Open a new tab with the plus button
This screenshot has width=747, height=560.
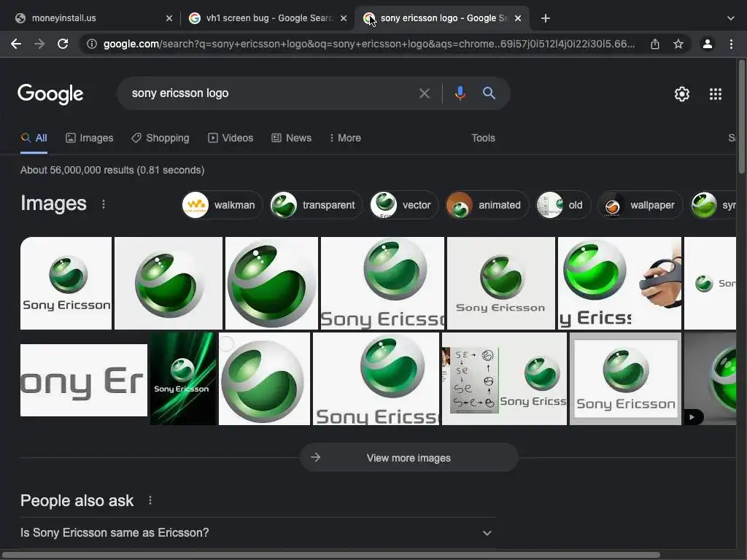546,18
